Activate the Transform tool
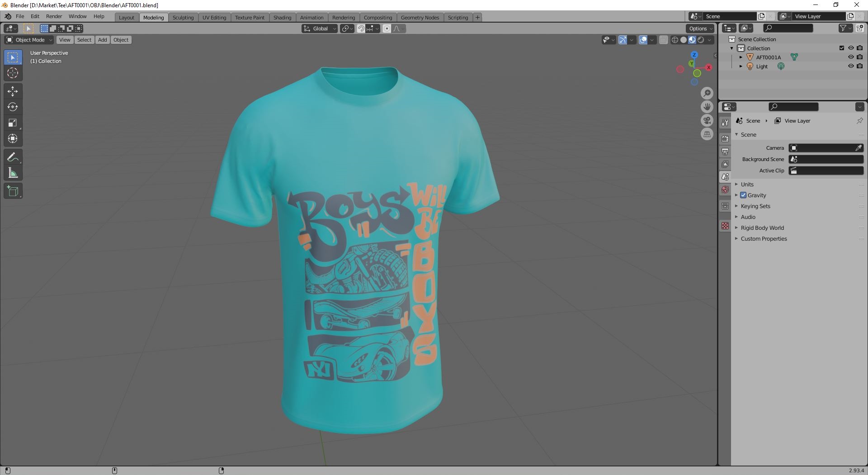The height and width of the screenshot is (475, 868). pos(13,139)
